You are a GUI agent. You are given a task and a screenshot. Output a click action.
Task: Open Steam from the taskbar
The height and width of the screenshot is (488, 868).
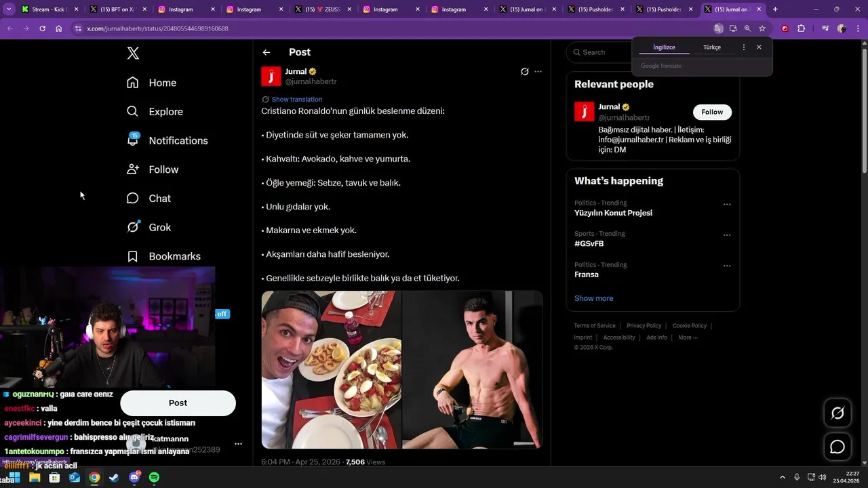pyautogui.click(x=114, y=477)
